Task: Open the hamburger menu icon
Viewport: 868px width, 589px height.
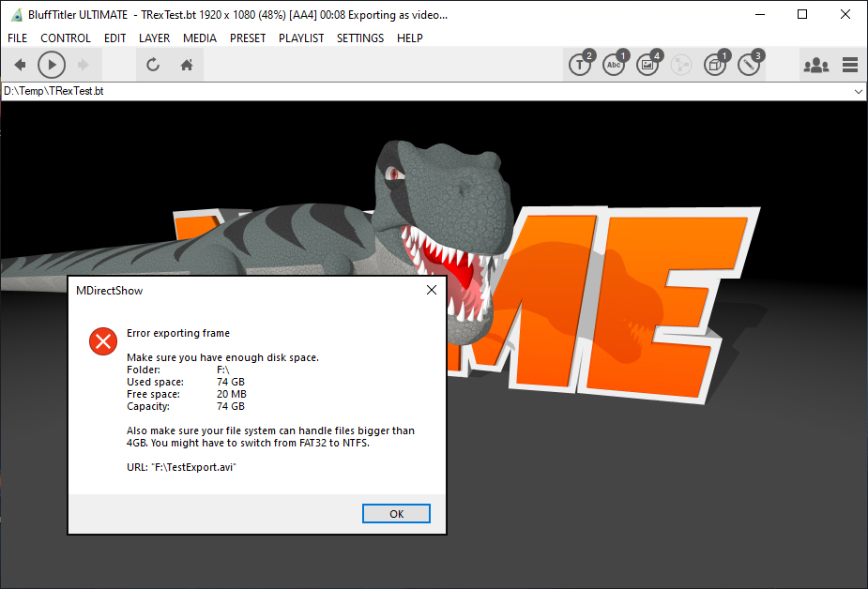Action: tap(850, 65)
